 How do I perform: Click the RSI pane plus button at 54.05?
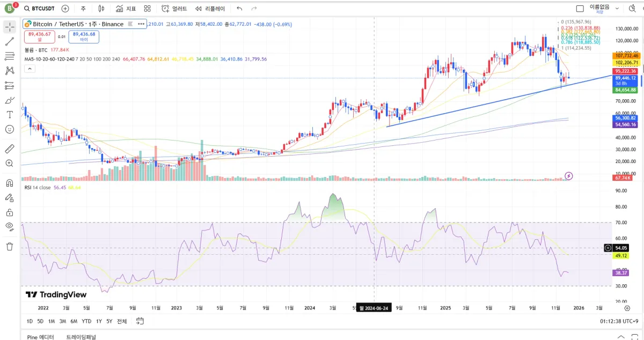pos(608,248)
